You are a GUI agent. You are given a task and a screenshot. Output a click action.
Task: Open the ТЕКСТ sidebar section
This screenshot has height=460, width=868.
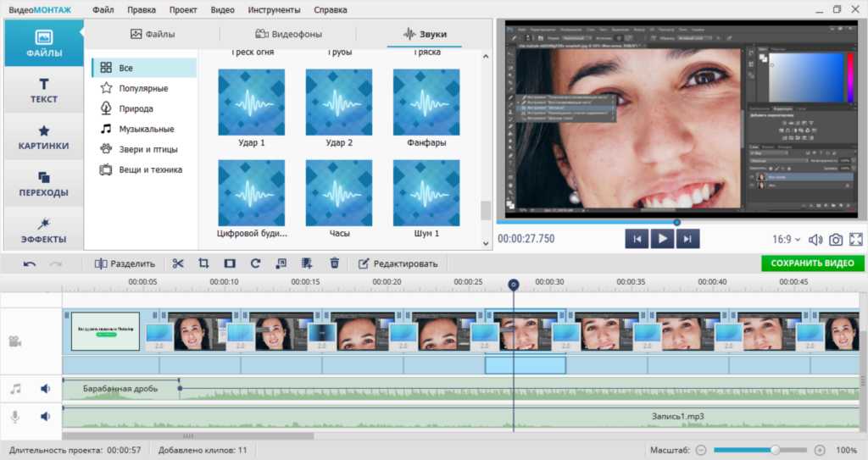pos(44,91)
